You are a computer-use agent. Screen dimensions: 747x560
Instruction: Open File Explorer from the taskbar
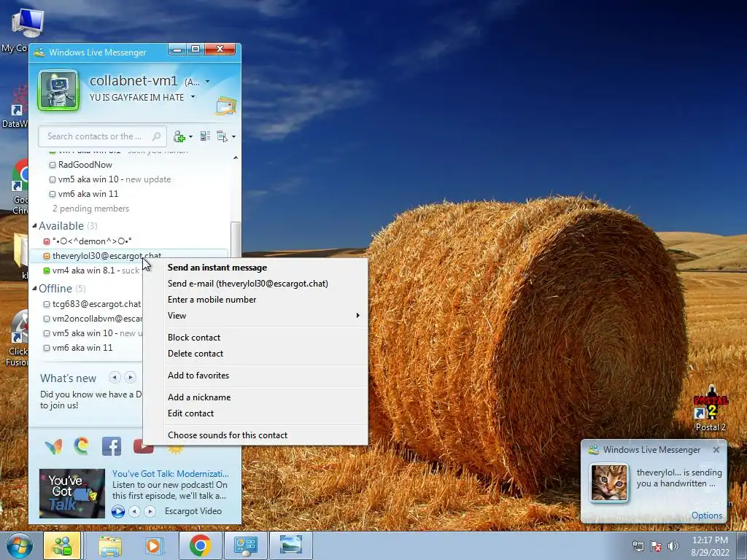click(x=110, y=545)
